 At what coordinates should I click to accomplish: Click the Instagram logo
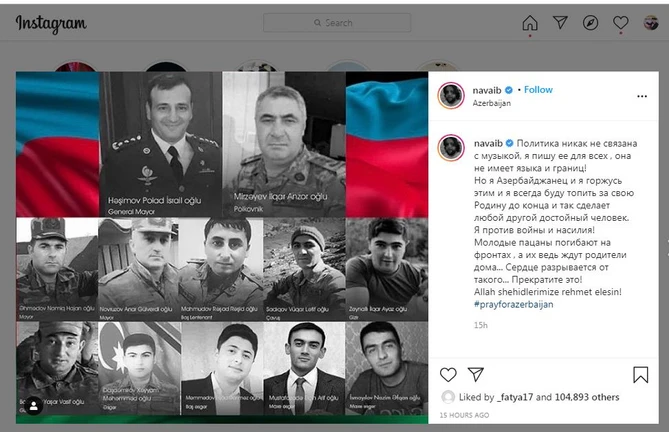coord(51,23)
